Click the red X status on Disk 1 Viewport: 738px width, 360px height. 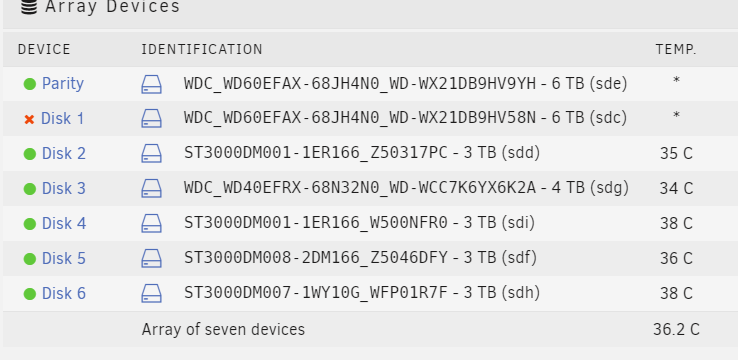tap(29, 120)
